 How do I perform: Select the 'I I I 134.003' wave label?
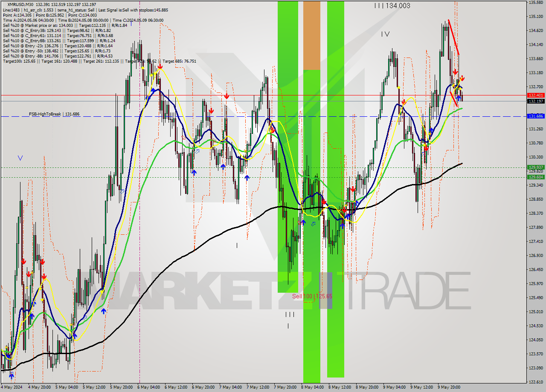(392, 6)
